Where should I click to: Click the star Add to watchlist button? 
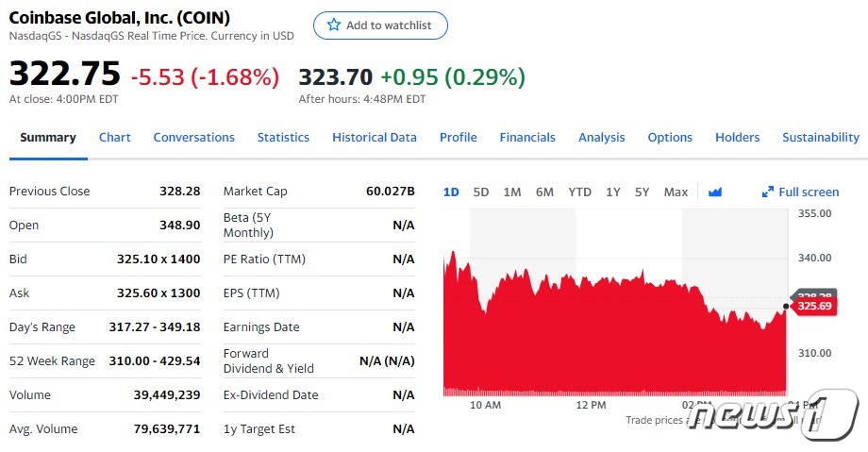coord(380,25)
